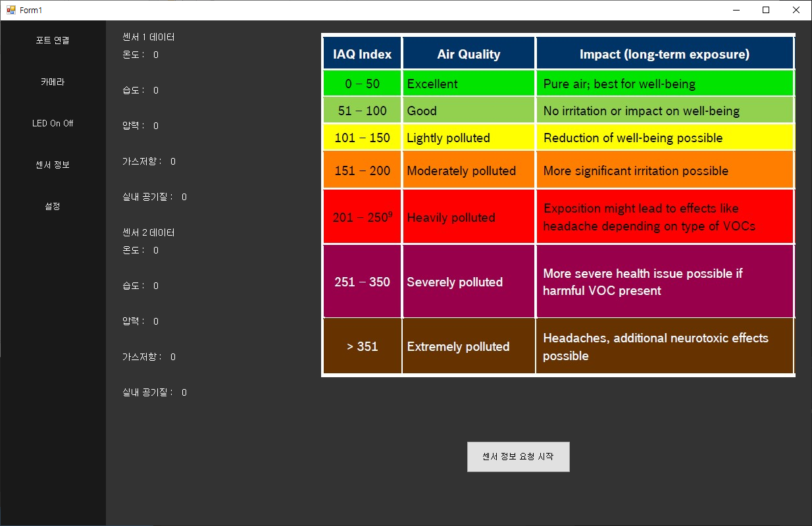Click the brown > 351 index cell

[363, 346]
